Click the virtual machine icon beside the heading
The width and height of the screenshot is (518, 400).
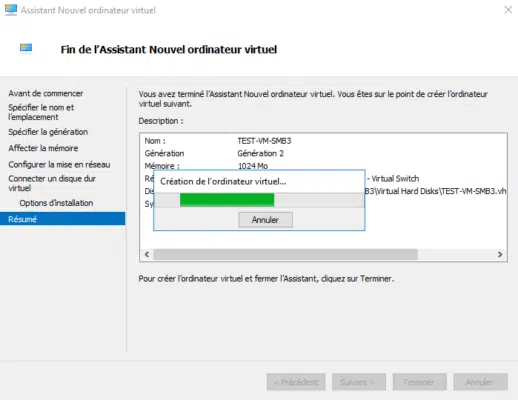click(26, 49)
